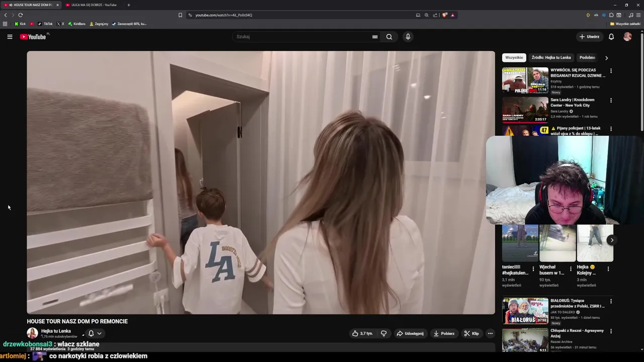Viewport: 644px width, 362px height.
Task: Open the browser main menu
Action: coord(639,15)
